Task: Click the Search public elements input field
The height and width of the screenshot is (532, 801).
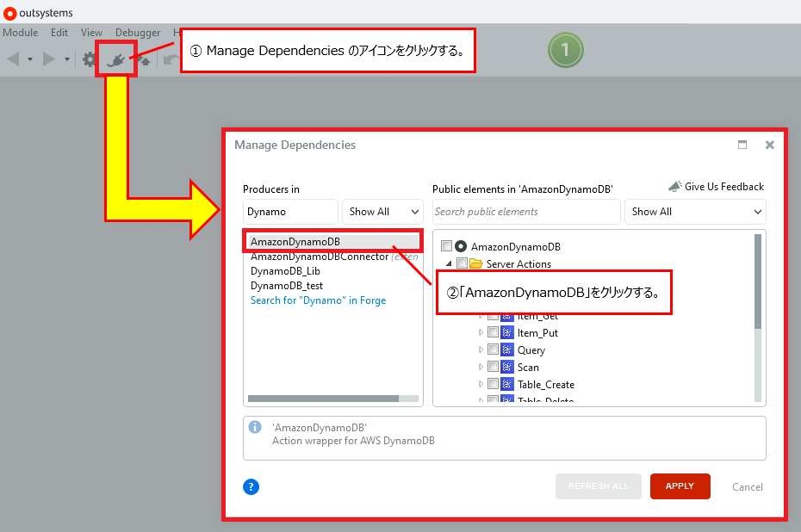Action: 525,211
